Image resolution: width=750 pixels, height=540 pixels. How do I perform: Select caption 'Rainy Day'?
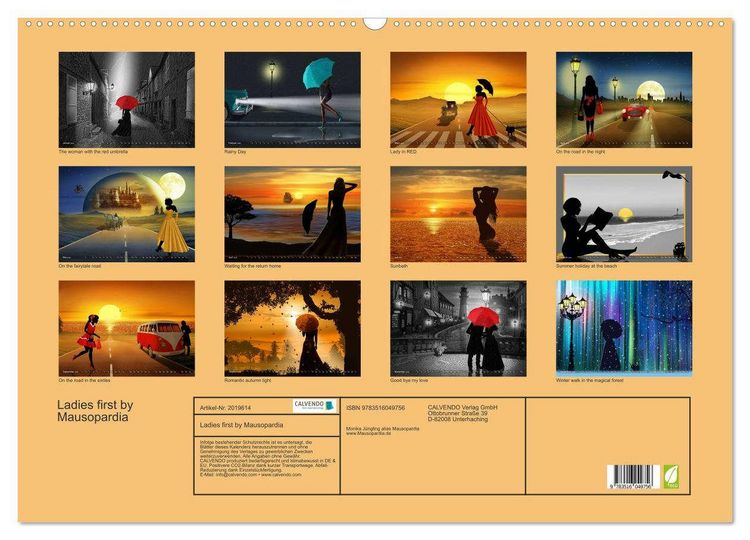click(235, 152)
